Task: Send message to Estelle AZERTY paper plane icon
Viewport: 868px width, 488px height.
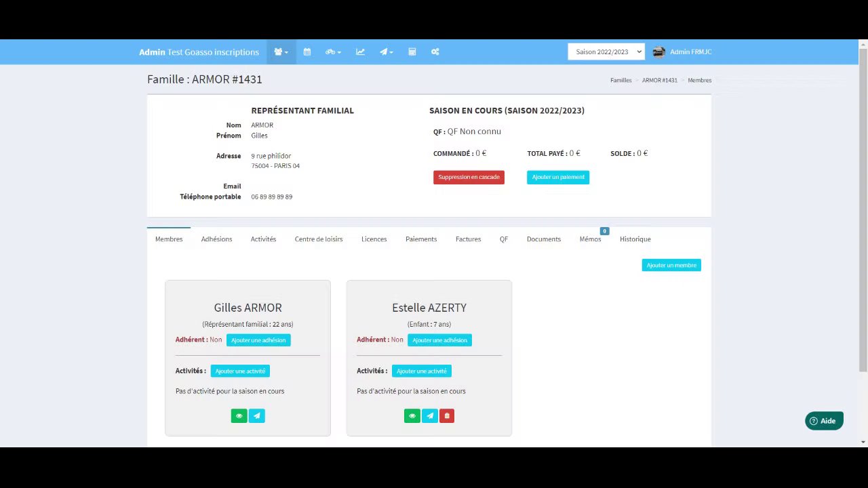Action: 429,416
